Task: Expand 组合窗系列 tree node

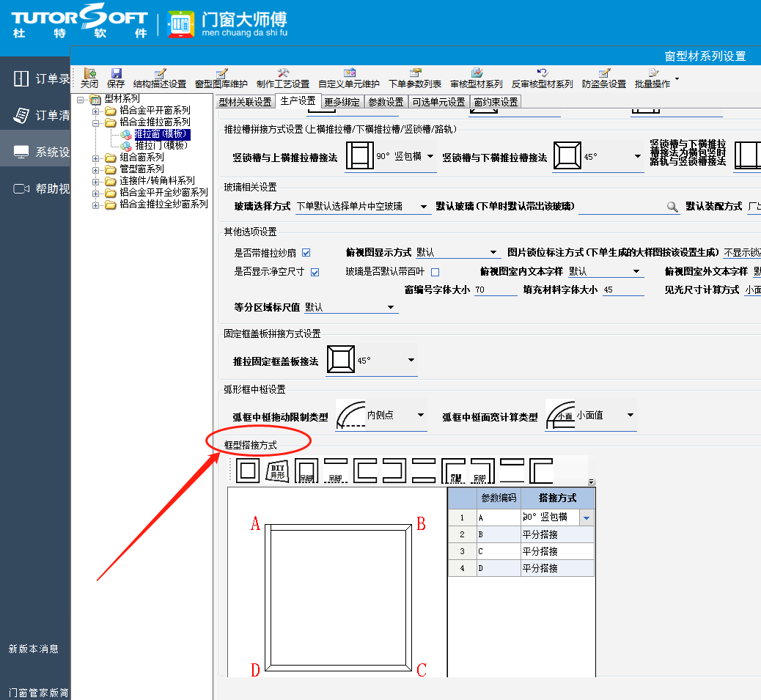Action: click(x=95, y=158)
